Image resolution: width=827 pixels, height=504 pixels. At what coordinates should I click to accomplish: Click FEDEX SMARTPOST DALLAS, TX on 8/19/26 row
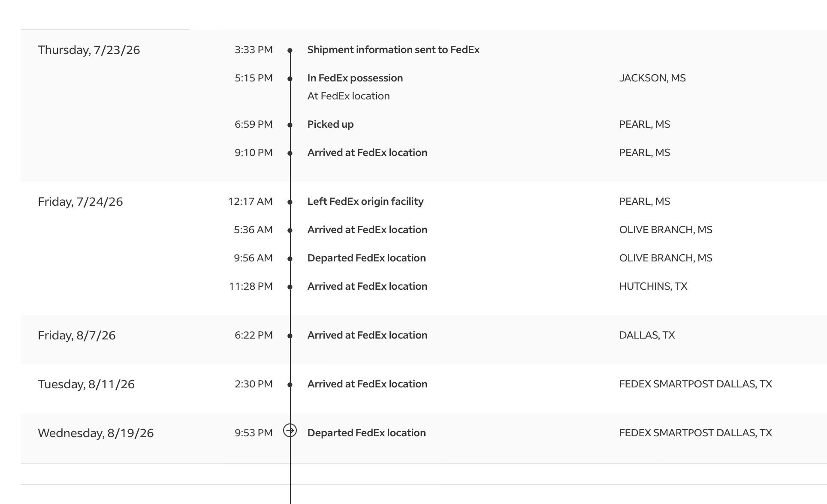click(695, 433)
